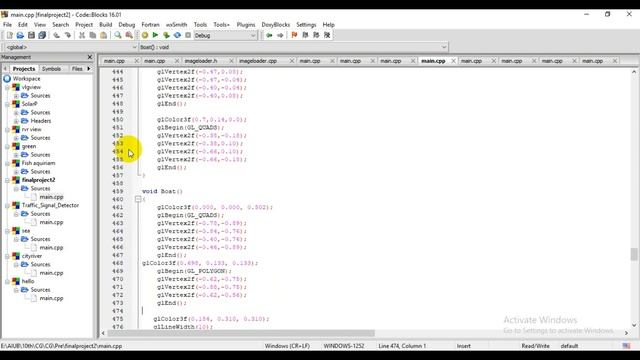This screenshot has width=640, height=360.
Task: Redo using the toolbar arrow icon
Action: point(67,36)
